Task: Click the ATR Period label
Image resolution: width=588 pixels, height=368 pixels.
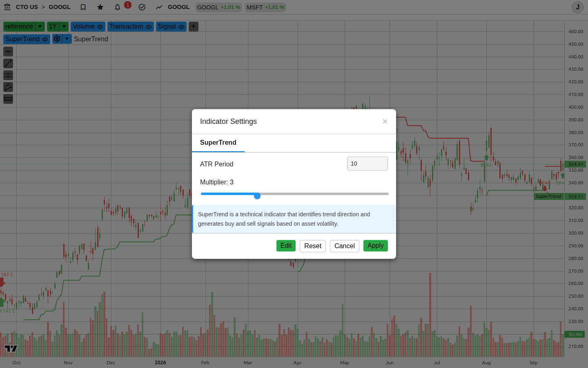Action: pyautogui.click(x=216, y=164)
